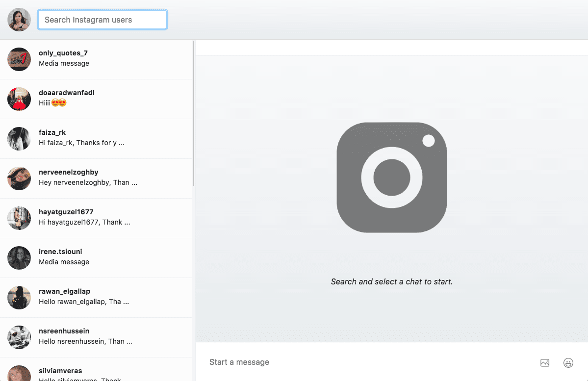Click the chat list scrollbar
The width and height of the screenshot is (588, 381).
(x=194, y=113)
